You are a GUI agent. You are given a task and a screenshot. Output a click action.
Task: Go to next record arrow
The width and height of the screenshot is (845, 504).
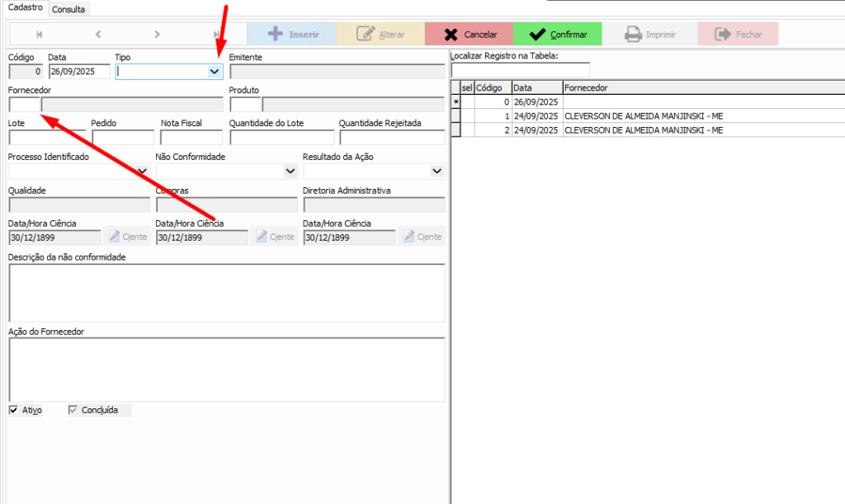(x=157, y=35)
